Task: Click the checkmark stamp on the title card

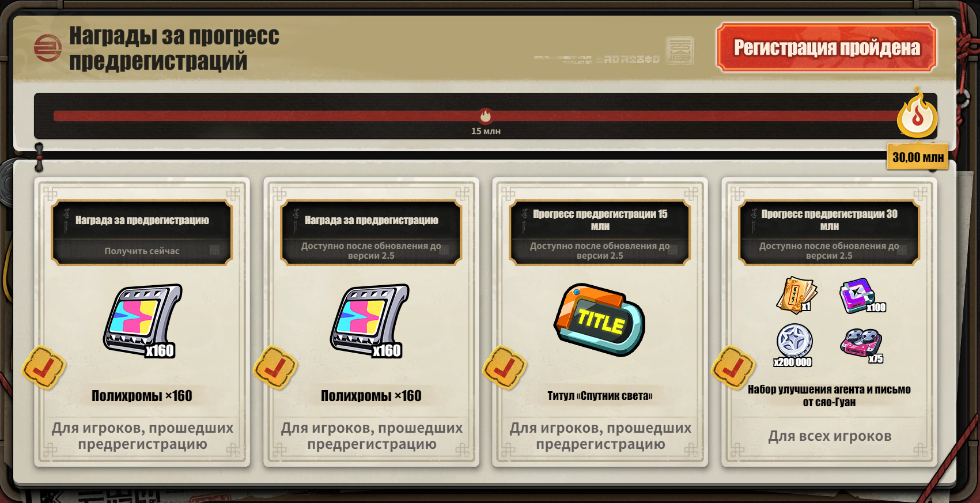Action: pyautogui.click(x=505, y=368)
